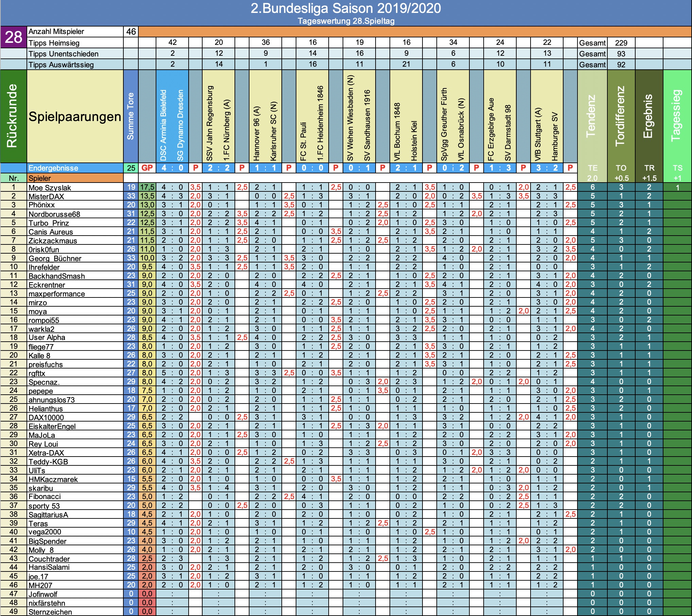Click the Spielpaarungen header cell
The width and height of the screenshot is (692, 616).
coord(75,116)
